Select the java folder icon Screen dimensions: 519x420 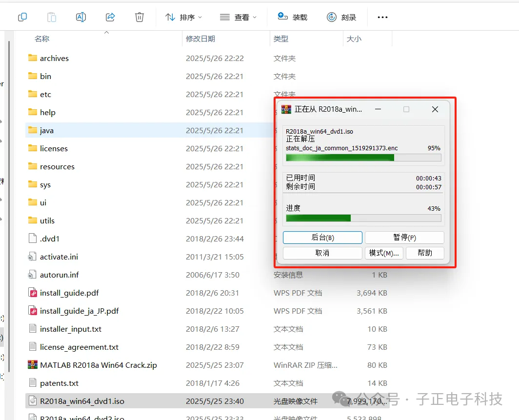click(x=32, y=130)
